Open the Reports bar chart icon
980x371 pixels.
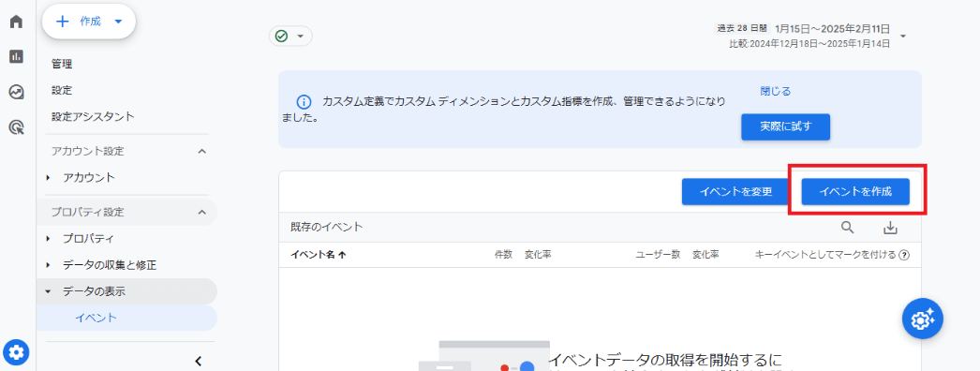click(16, 57)
